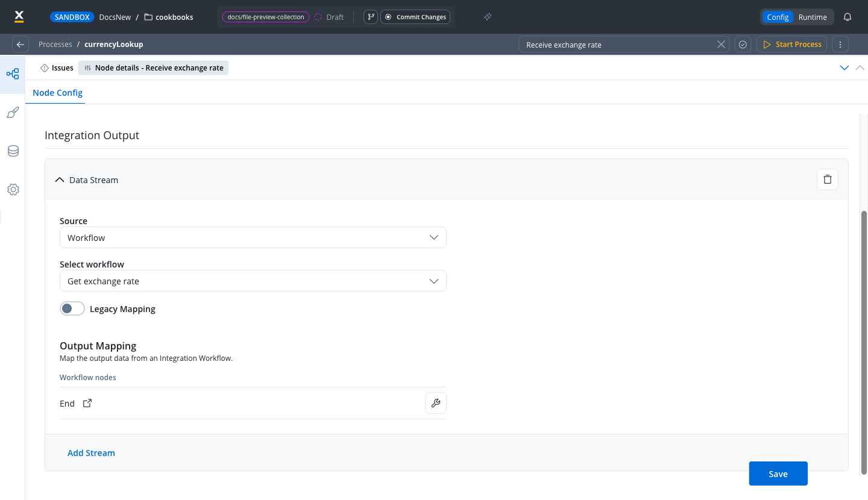Click the Output Mapping heading
The width and height of the screenshot is (868, 500).
[x=98, y=346]
